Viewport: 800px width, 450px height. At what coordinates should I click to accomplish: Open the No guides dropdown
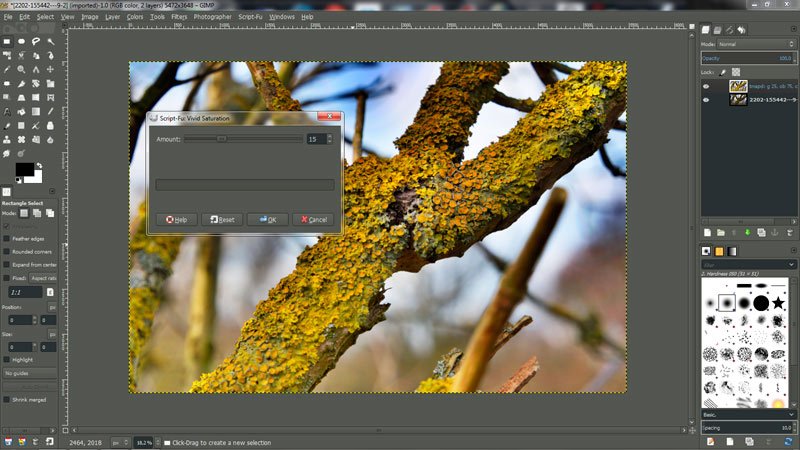pos(30,373)
